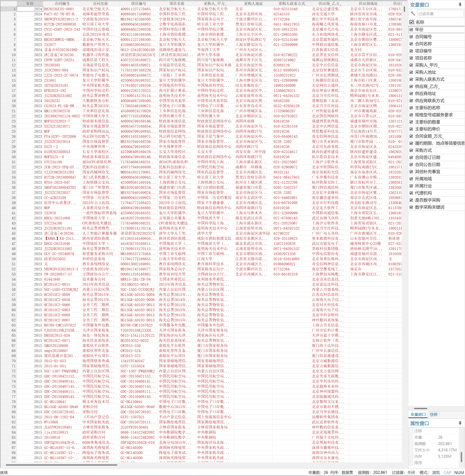Toggle the 是否数字采购 variable checkbox
465x476 pixels.
coord(411,200)
